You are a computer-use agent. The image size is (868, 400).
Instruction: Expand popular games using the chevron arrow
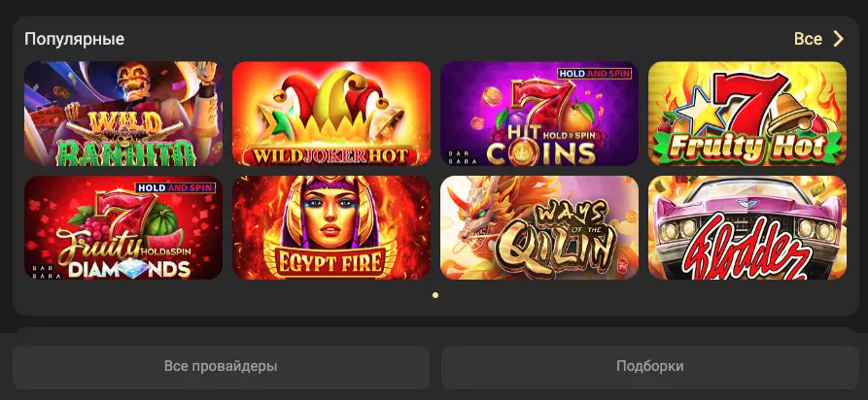pyautogui.click(x=839, y=39)
